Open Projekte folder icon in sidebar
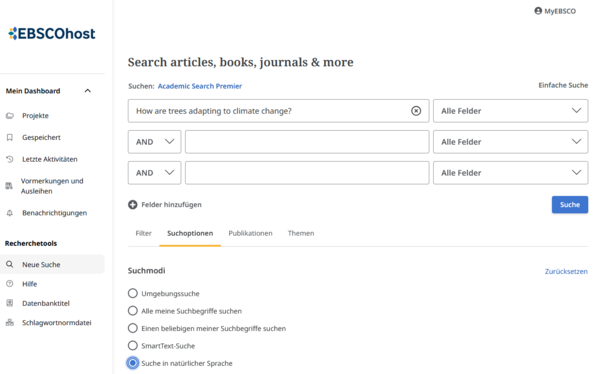This screenshot has width=596, height=374. [10, 116]
